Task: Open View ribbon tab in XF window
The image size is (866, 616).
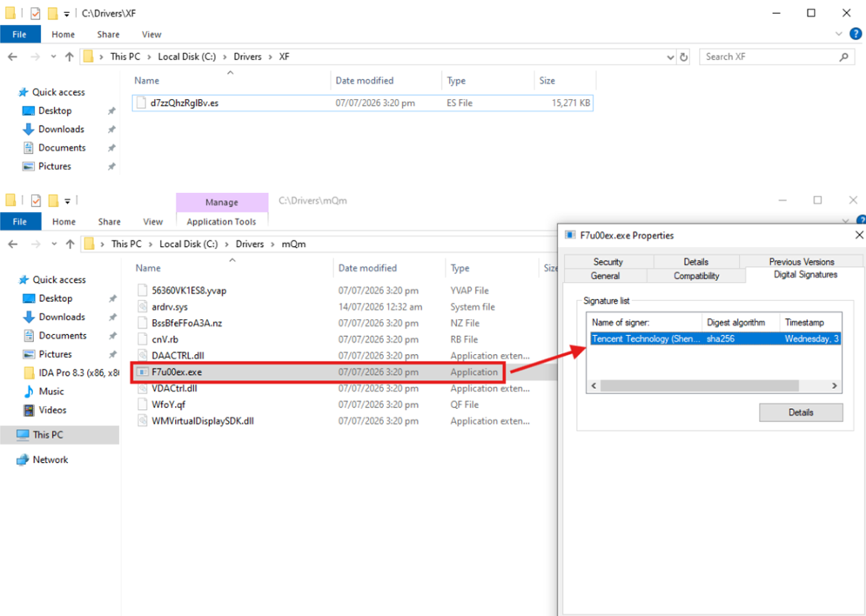Action: [151, 34]
